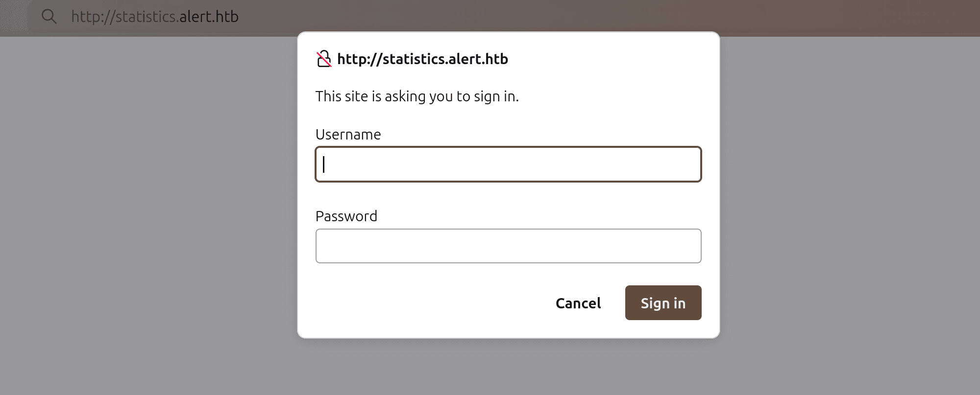Viewport: 980px width, 395px height.
Task: Inspect the crossed-out lock next to statistics.alert.htb
Action: [x=323, y=58]
